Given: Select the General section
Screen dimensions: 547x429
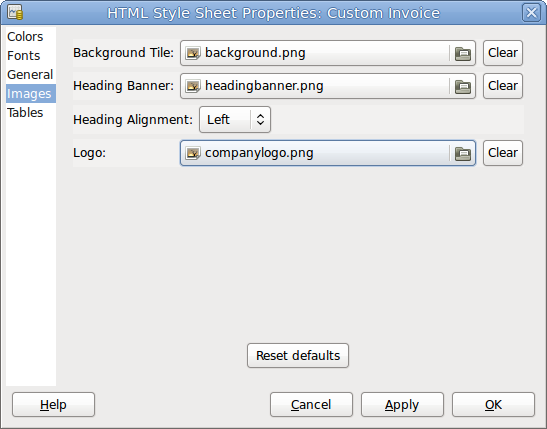Looking at the screenshot, I should (30, 75).
